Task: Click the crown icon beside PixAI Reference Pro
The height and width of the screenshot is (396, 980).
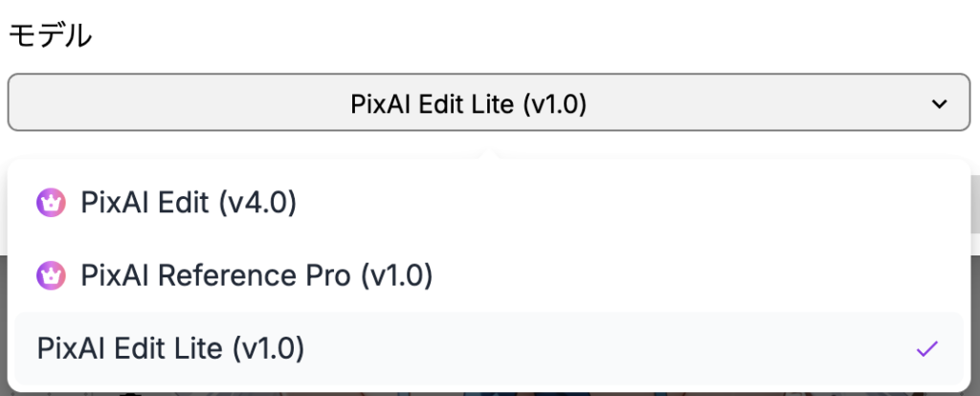Action: coord(50,276)
